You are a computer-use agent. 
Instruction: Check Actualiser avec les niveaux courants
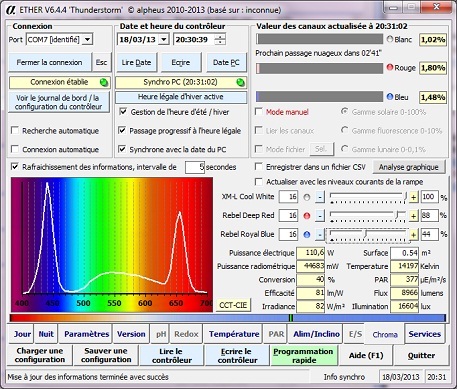coord(259,182)
